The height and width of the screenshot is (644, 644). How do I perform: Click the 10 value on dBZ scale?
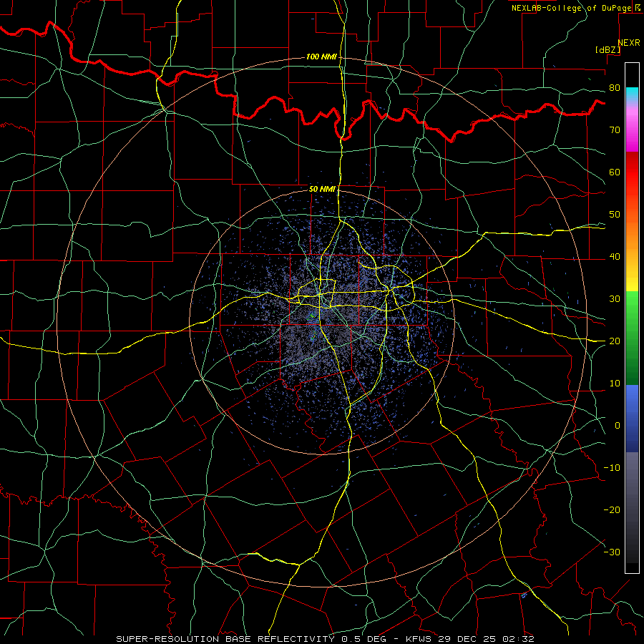click(615, 384)
